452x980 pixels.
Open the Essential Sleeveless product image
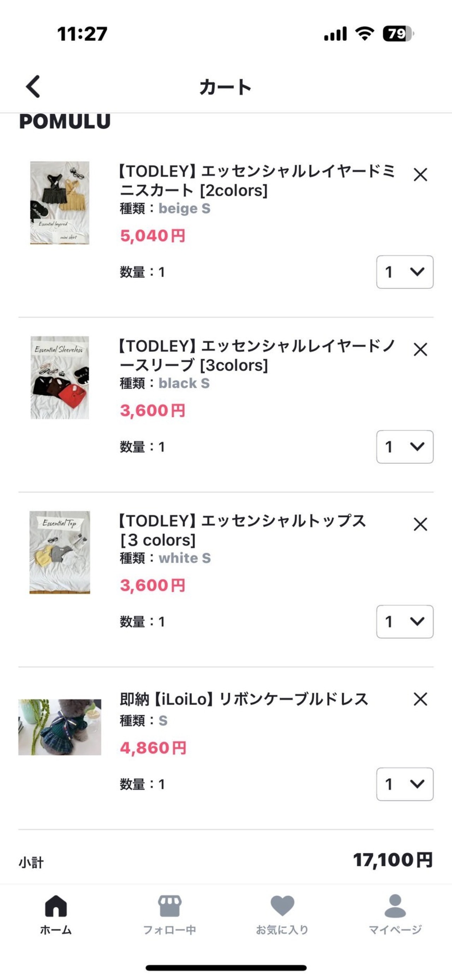[60, 377]
